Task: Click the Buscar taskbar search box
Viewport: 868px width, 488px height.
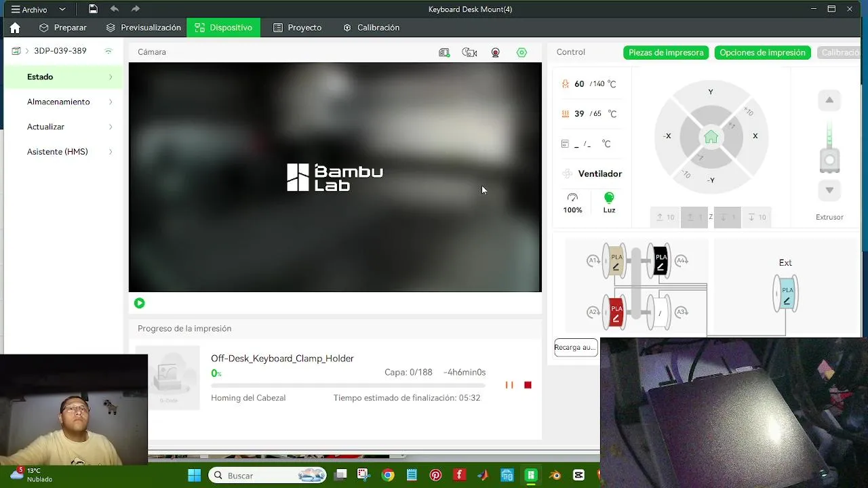Action: click(x=269, y=475)
